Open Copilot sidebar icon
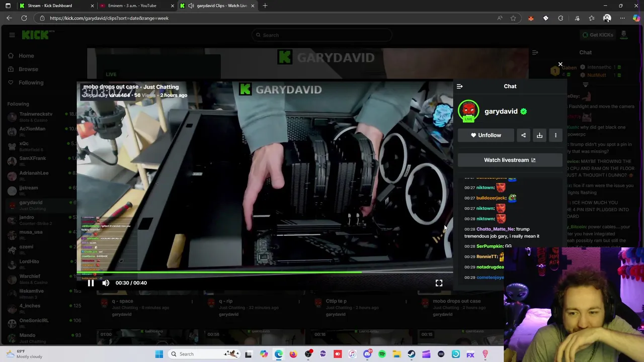Screen dimensions: 644x362 point(636,18)
